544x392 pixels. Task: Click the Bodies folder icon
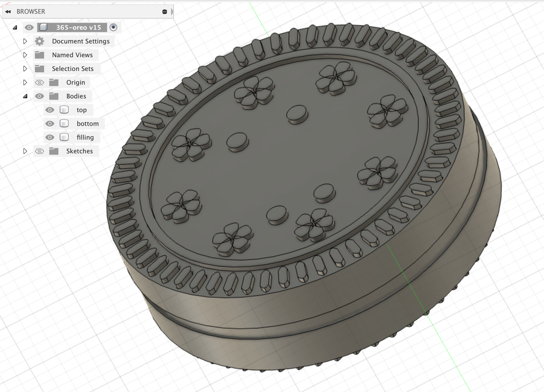[54, 96]
